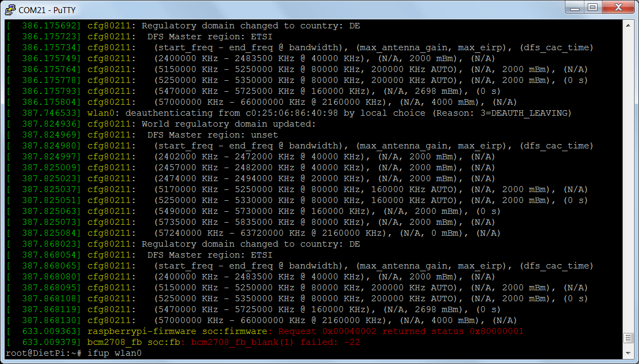Image resolution: width=639 pixels, height=364 pixels.
Task: Click the text DFS Master region: unset
Action: pyautogui.click(x=212, y=135)
